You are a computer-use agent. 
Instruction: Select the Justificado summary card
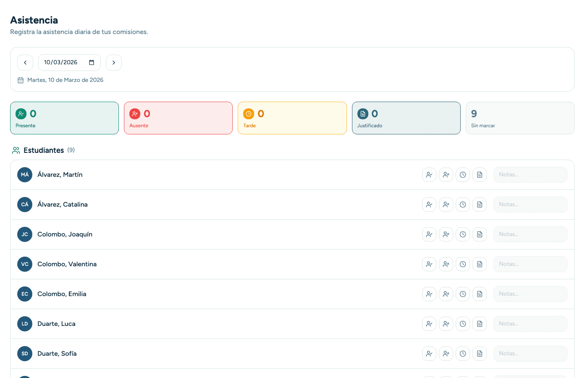click(406, 118)
